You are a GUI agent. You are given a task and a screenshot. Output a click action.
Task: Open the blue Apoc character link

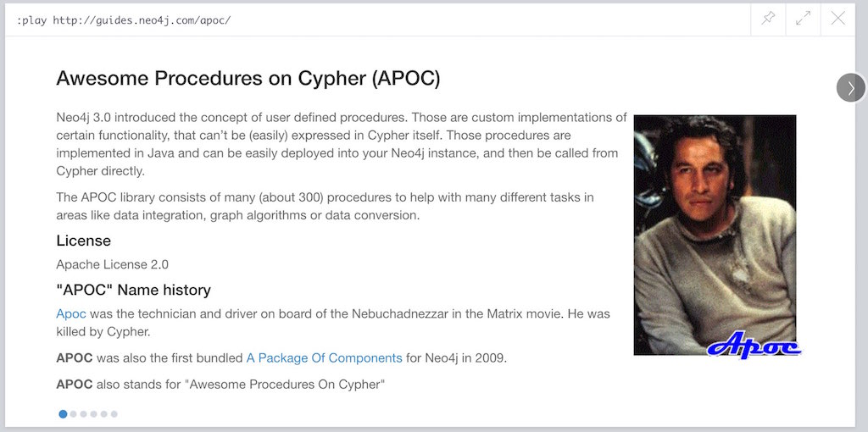coord(71,314)
